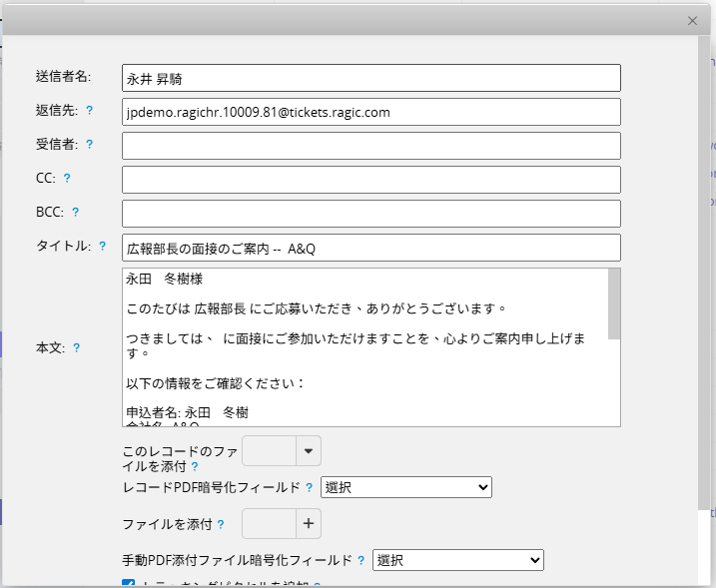Viewport: 716px width, 588px height.
Task: Click help icon next to ファイルを添付
Action: (220, 524)
